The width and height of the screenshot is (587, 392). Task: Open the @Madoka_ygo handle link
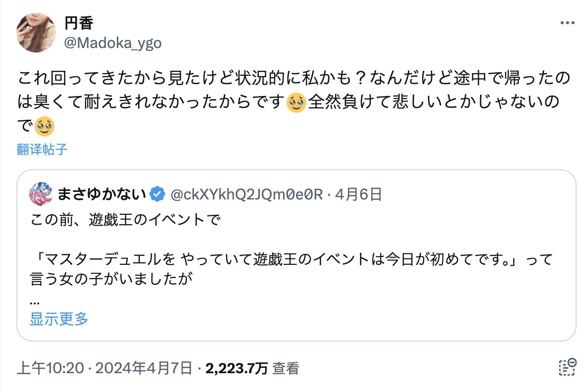point(113,43)
